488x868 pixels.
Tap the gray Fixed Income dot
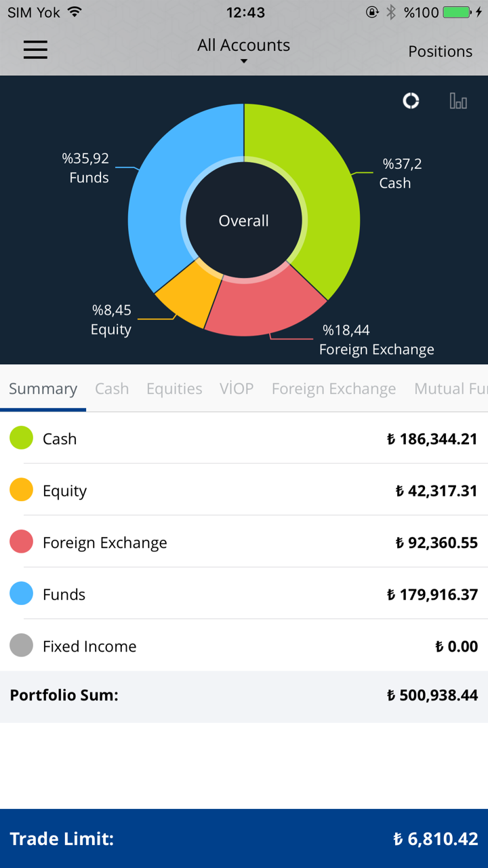tap(22, 646)
